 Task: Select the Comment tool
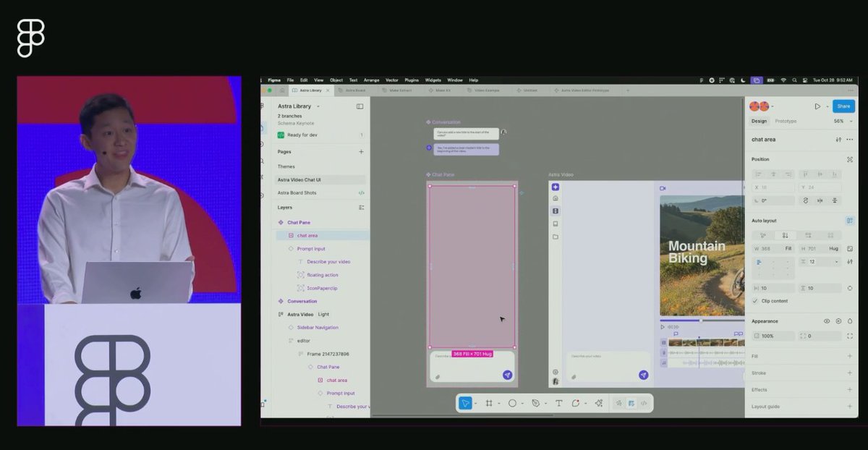[576, 403]
